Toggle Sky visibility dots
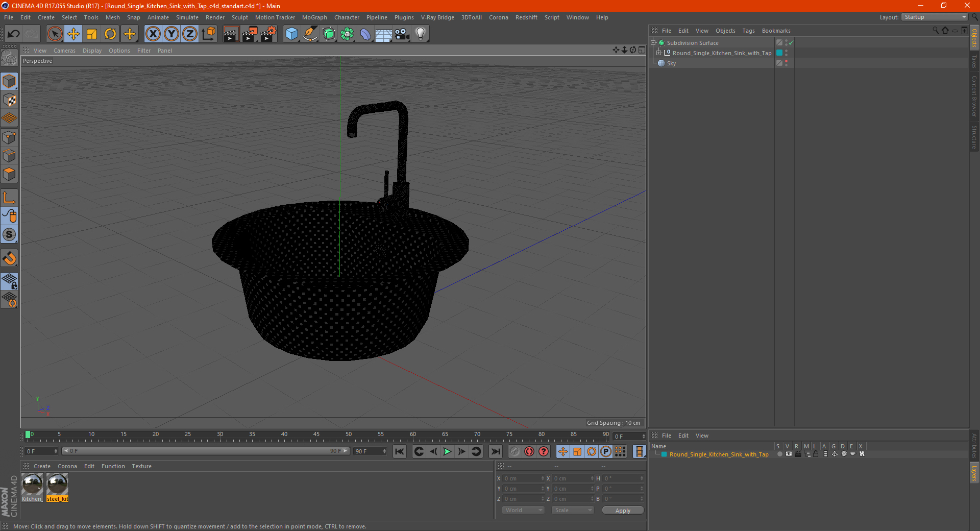The height and width of the screenshot is (531, 980). point(787,63)
